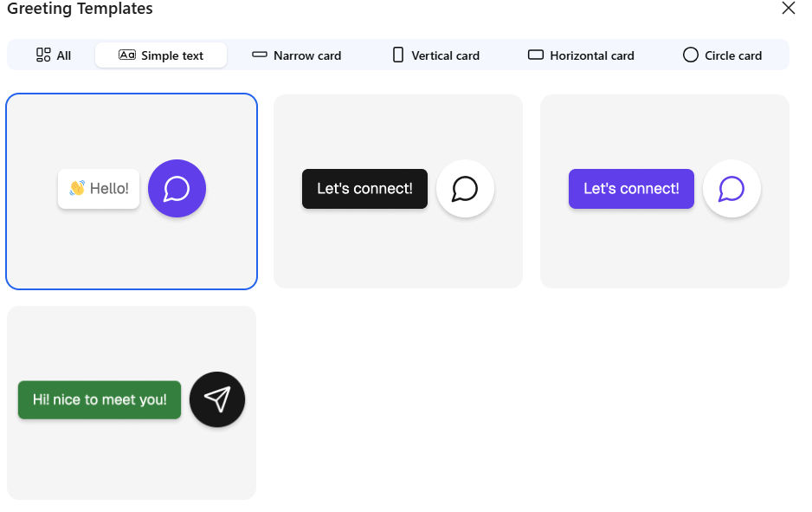Click the black paper plane send icon
The width and height of the screenshot is (812, 512).
[x=217, y=399]
